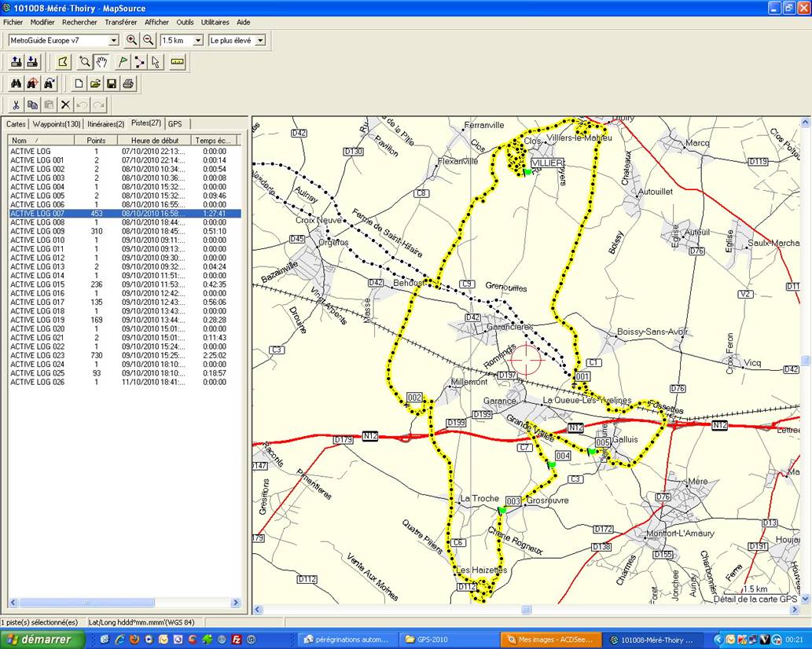
Task: Sort by 'Heure de début' column header
Action: coord(154,141)
